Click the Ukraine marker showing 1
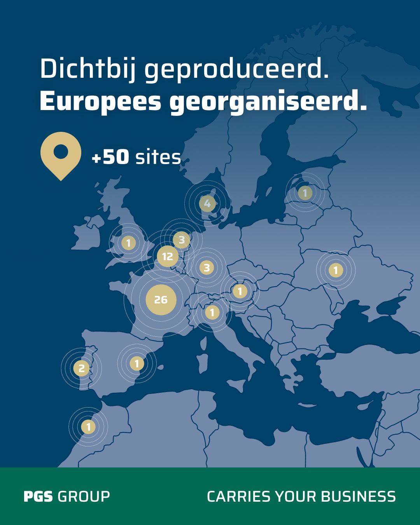 [x=336, y=270]
